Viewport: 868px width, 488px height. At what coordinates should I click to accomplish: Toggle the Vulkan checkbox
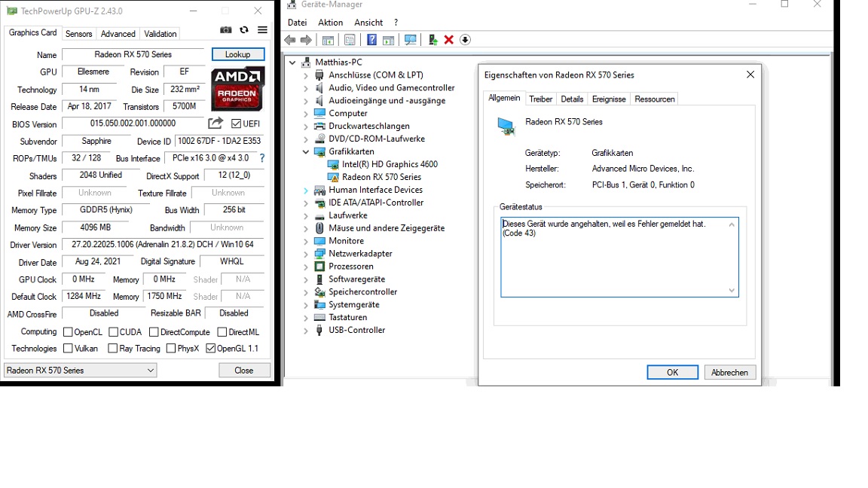(68, 348)
